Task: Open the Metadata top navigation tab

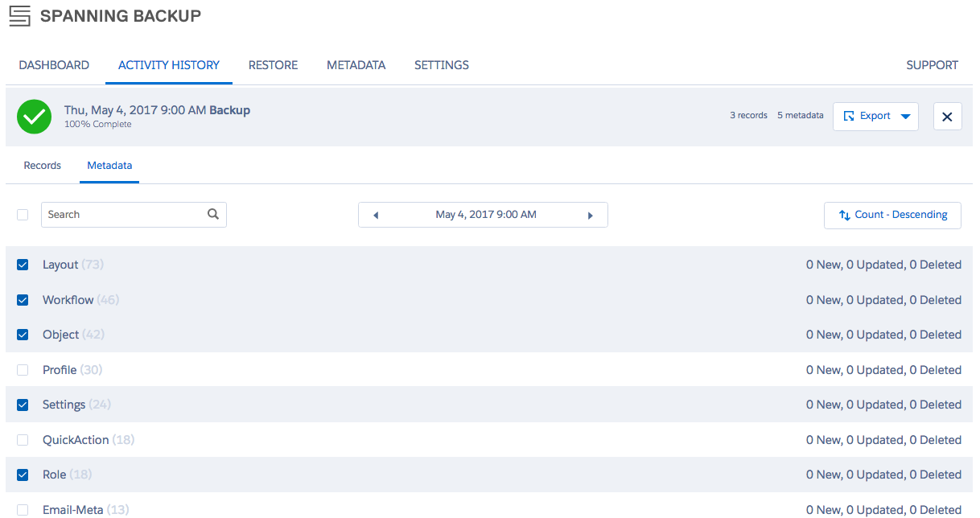Action: point(356,65)
